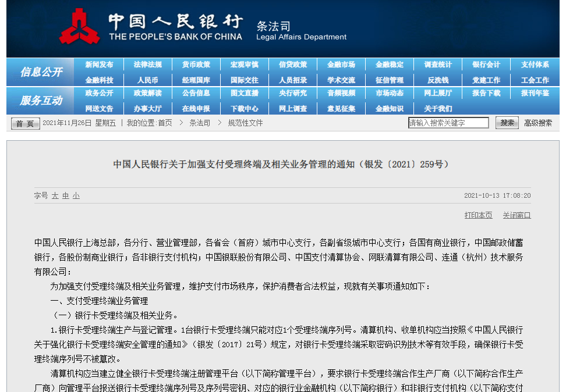Click 下载中心 navigation item
566x392 pixels.
(244, 109)
